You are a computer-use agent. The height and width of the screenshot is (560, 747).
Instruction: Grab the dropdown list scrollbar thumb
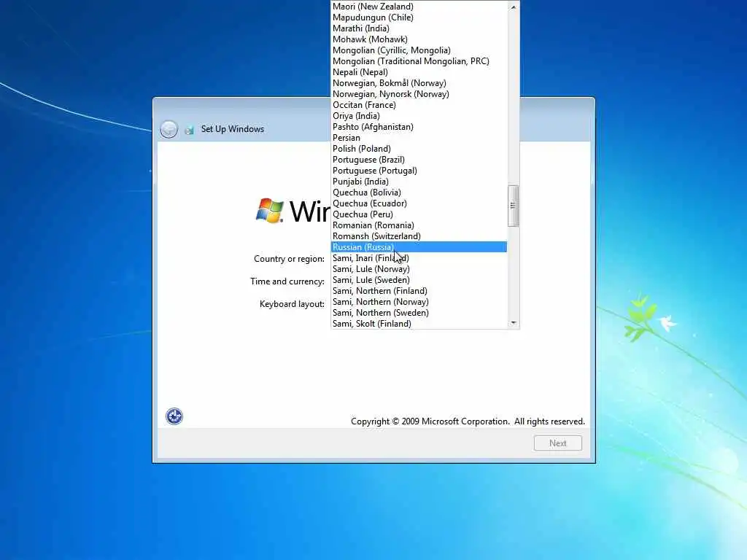(x=513, y=206)
